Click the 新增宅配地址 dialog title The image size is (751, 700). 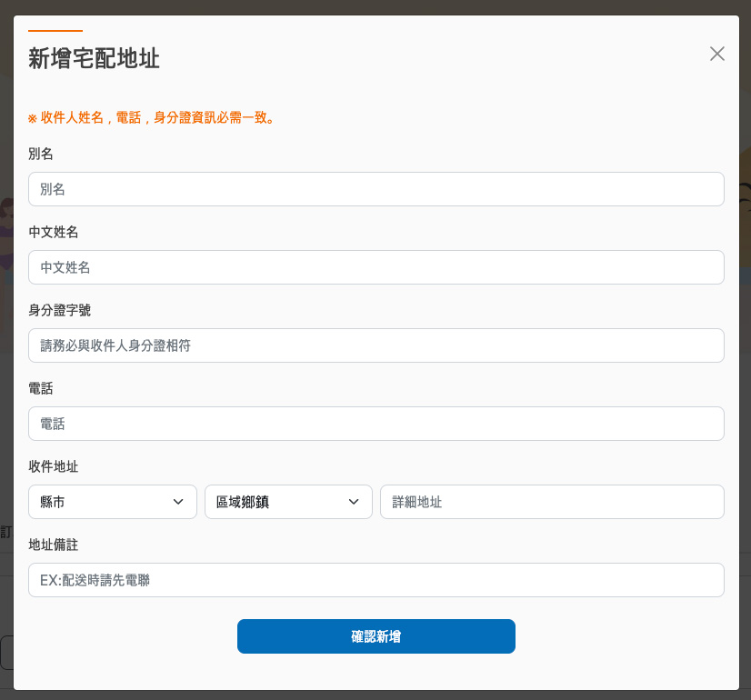(x=95, y=59)
